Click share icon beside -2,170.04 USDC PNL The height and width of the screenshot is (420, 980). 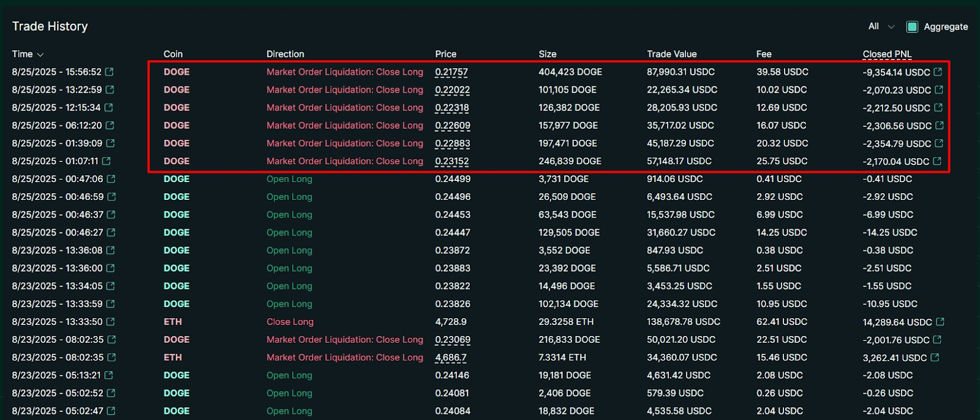[x=937, y=161]
